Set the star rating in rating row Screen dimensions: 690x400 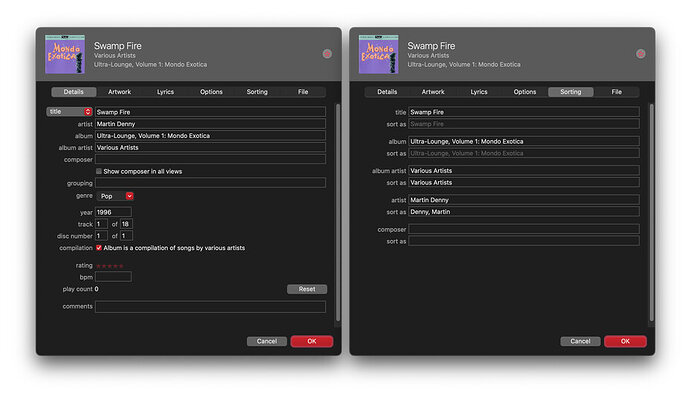[x=110, y=266]
